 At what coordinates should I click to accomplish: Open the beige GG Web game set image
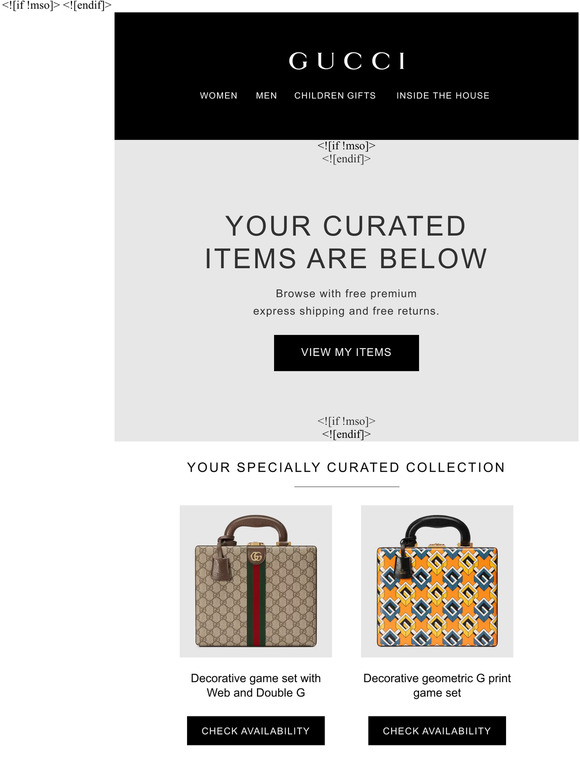256,581
